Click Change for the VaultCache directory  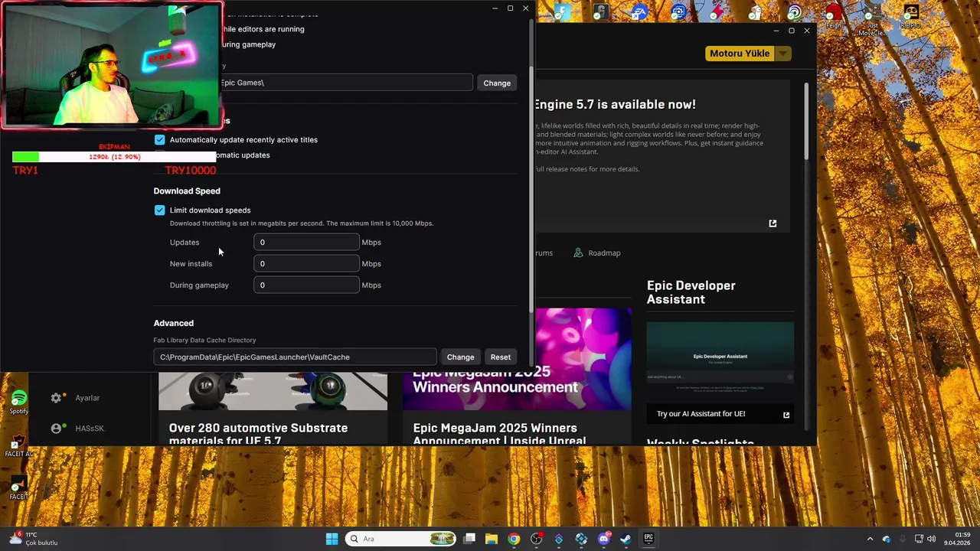tap(460, 357)
